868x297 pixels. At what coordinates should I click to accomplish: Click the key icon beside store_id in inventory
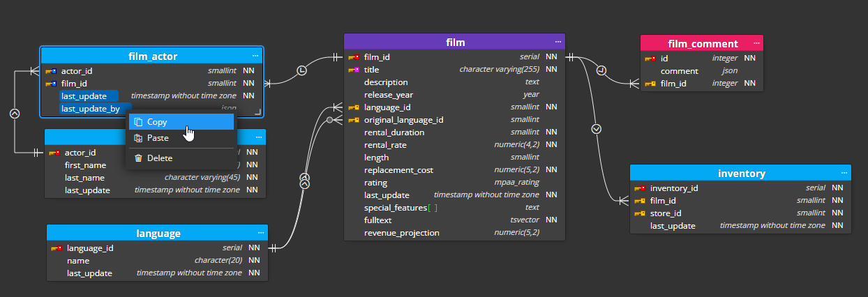(x=640, y=213)
